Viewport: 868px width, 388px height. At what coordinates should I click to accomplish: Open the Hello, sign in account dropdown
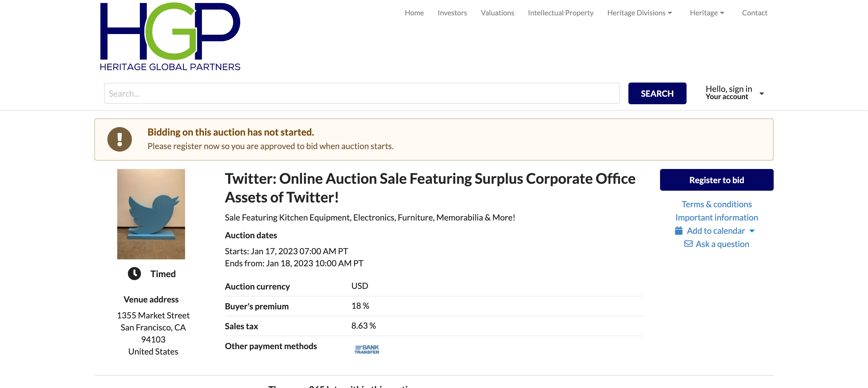(x=734, y=92)
